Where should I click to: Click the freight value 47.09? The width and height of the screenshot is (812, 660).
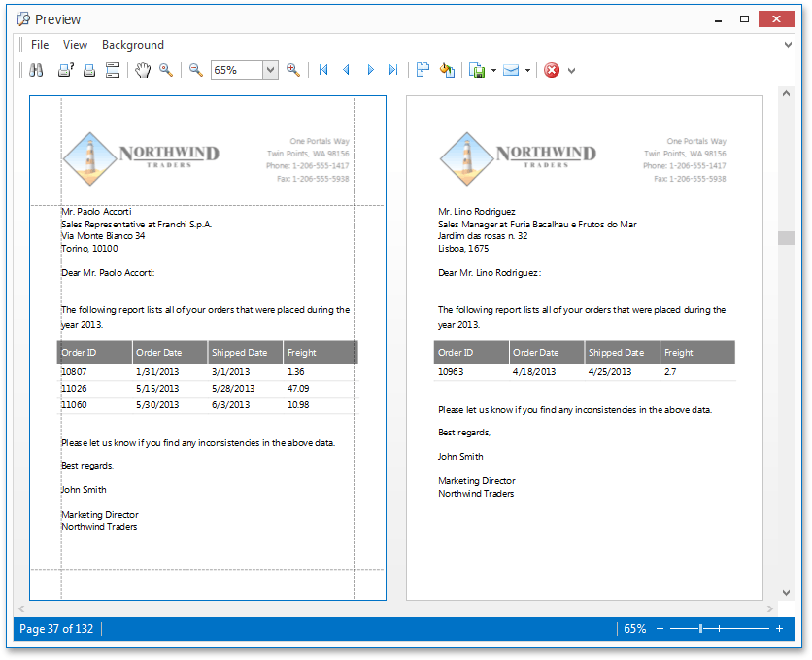(x=298, y=389)
